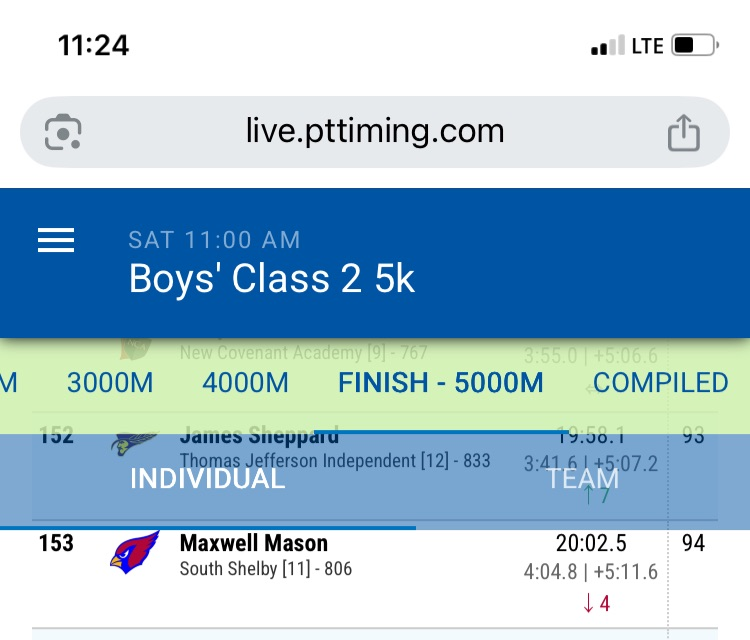Screen dimensions: 750x640
Task: Switch to the 4000M split tab
Action: [x=245, y=383]
